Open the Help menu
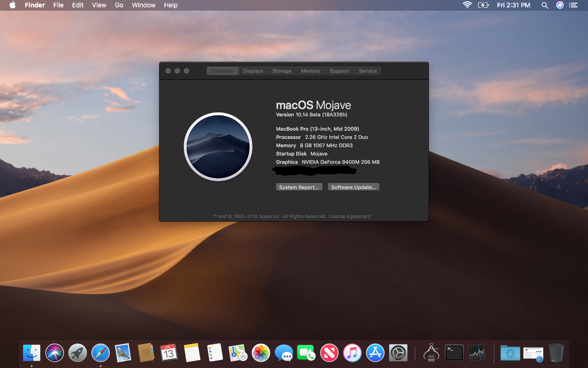Viewport: 588px width, 368px height. click(170, 5)
